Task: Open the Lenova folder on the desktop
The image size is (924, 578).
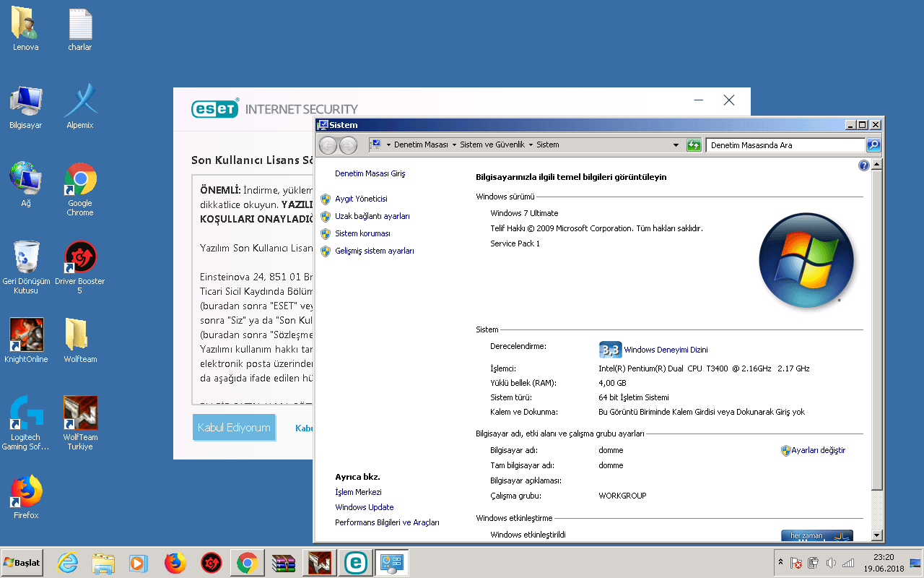Action: click(x=25, y=29)
